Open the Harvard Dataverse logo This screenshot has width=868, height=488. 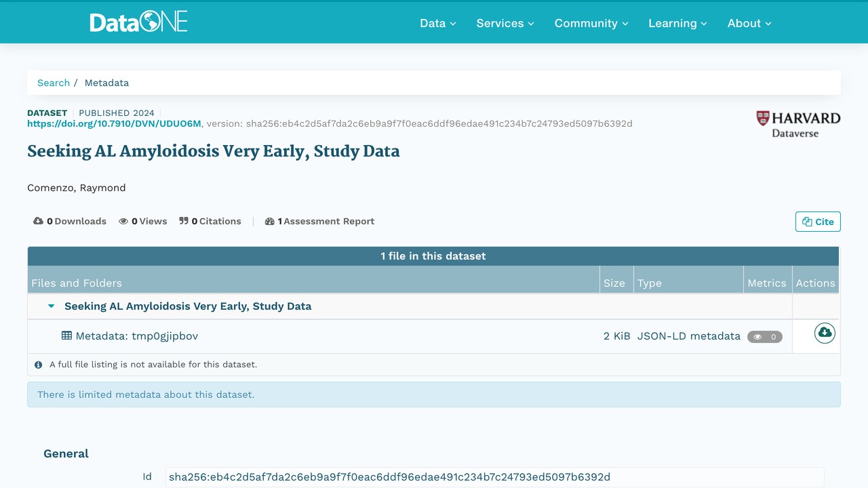[798, 125]
